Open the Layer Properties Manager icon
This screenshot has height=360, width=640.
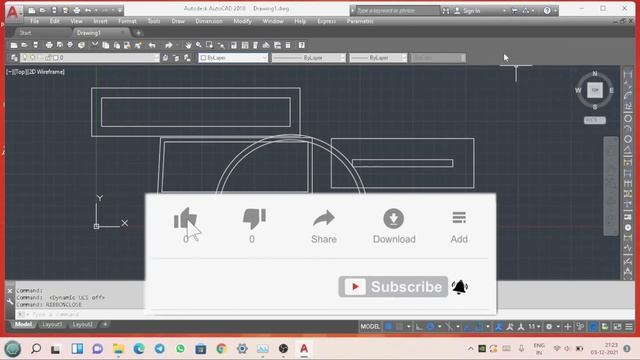pyautogui.click(x=14, y=58)
